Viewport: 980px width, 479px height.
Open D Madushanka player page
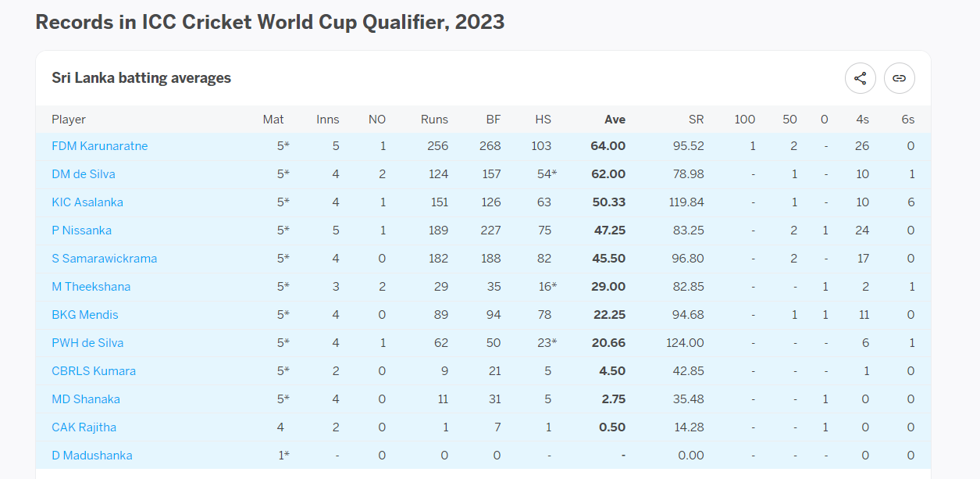[92, 456]
